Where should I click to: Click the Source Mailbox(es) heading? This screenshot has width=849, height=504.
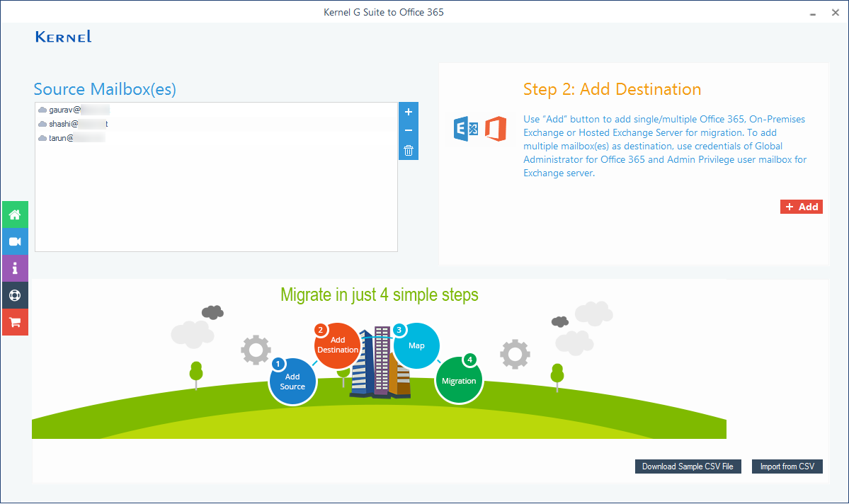point(105,89)
